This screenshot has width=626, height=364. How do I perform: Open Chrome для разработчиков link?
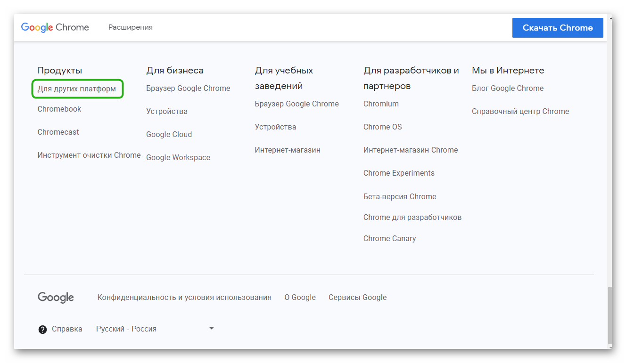[x=412, y=217]
